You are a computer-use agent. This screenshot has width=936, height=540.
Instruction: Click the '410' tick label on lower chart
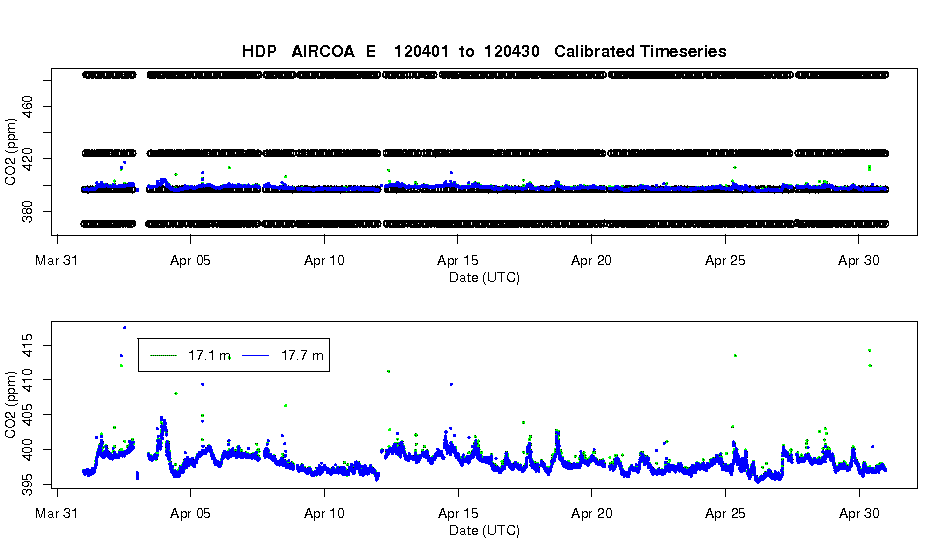[27, 380]
